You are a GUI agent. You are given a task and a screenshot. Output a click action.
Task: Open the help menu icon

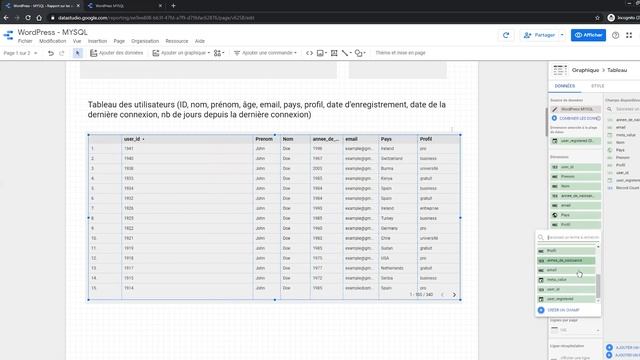coord(615,35)
